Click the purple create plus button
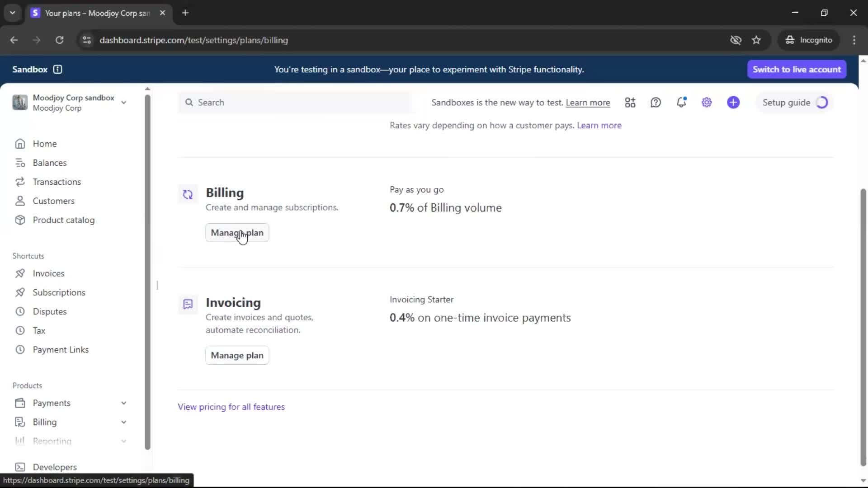The width and height of the screenshot is (868, 488). point(733,103)
